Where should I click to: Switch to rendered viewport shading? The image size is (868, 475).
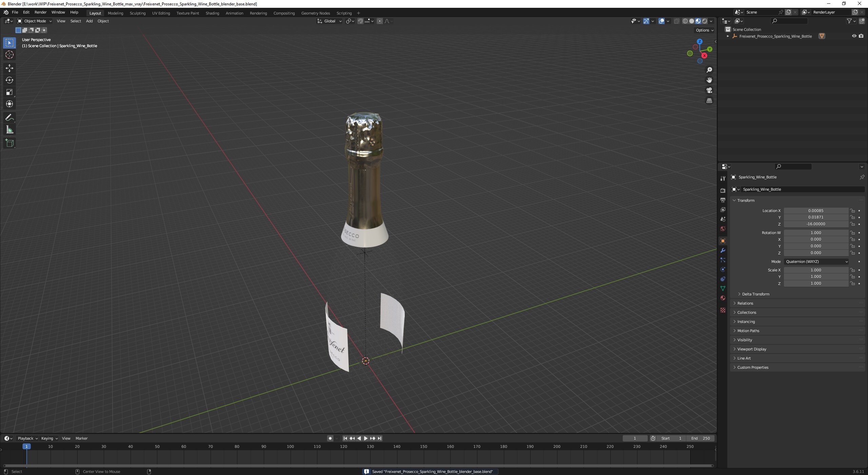[705, 21]
